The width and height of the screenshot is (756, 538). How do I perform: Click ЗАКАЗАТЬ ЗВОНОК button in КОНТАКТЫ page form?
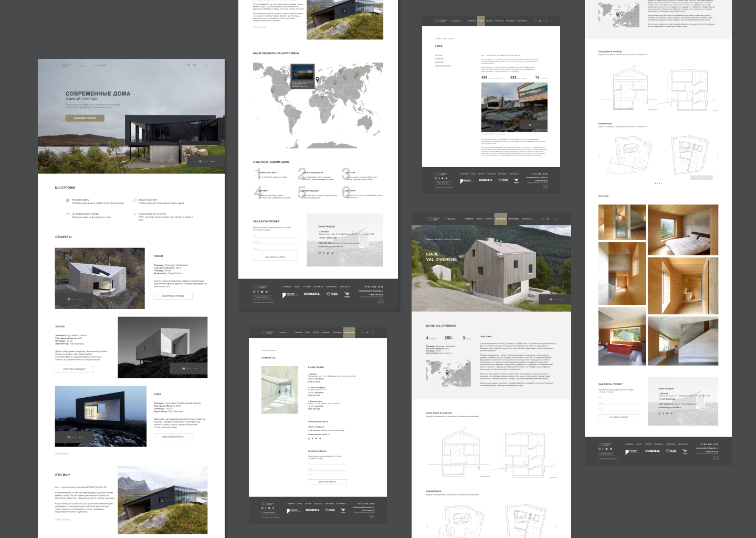click(x=327, y=482)
